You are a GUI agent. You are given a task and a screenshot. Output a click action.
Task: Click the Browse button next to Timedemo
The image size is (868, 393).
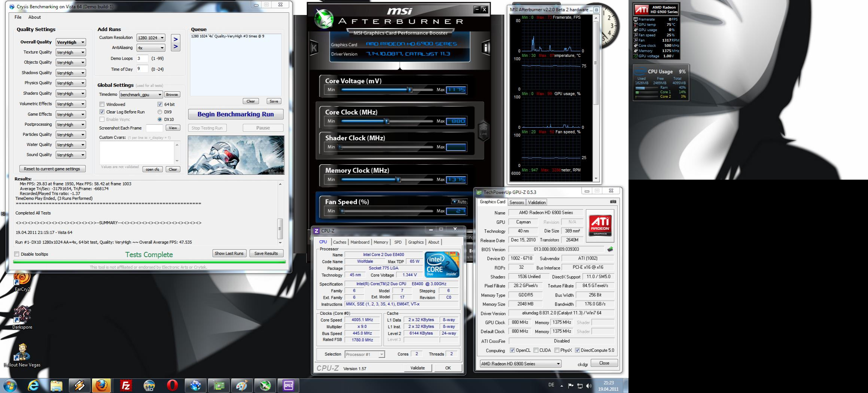(x=172, y=95)
